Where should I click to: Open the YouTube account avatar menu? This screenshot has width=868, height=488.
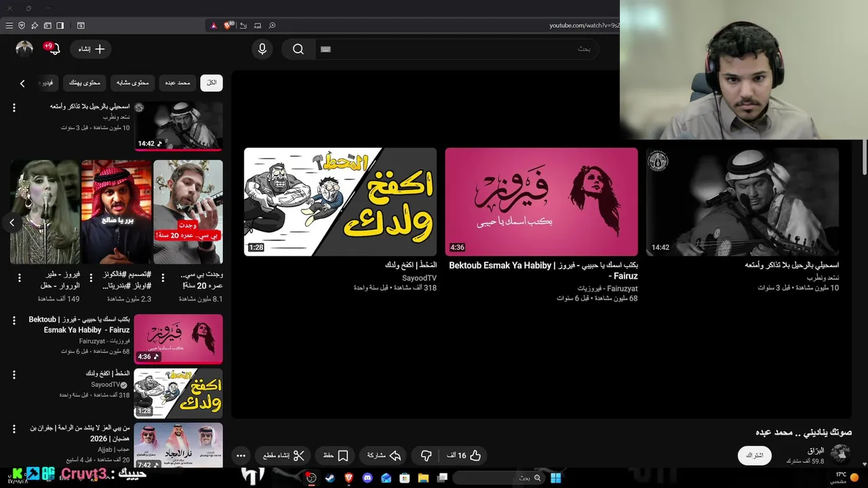[x=24, y=49]
